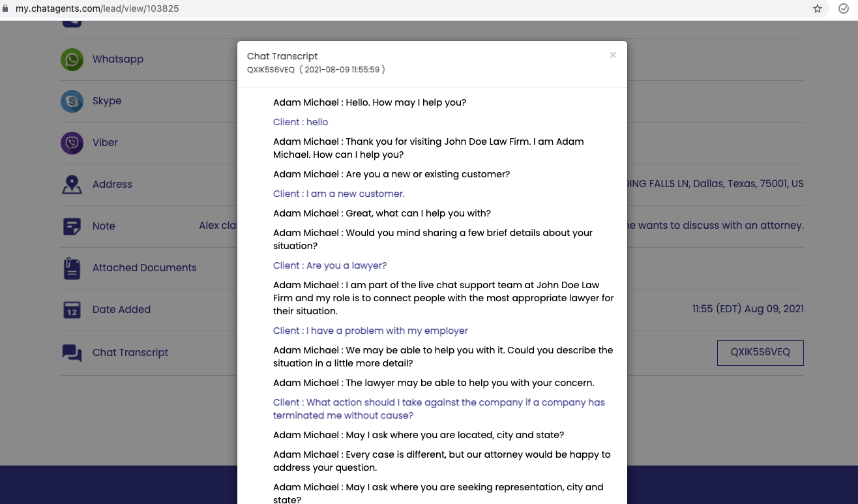Screen dimensions: 858x504
Task: Click 'May I ask where you are located' message
Action: point(419,435)
